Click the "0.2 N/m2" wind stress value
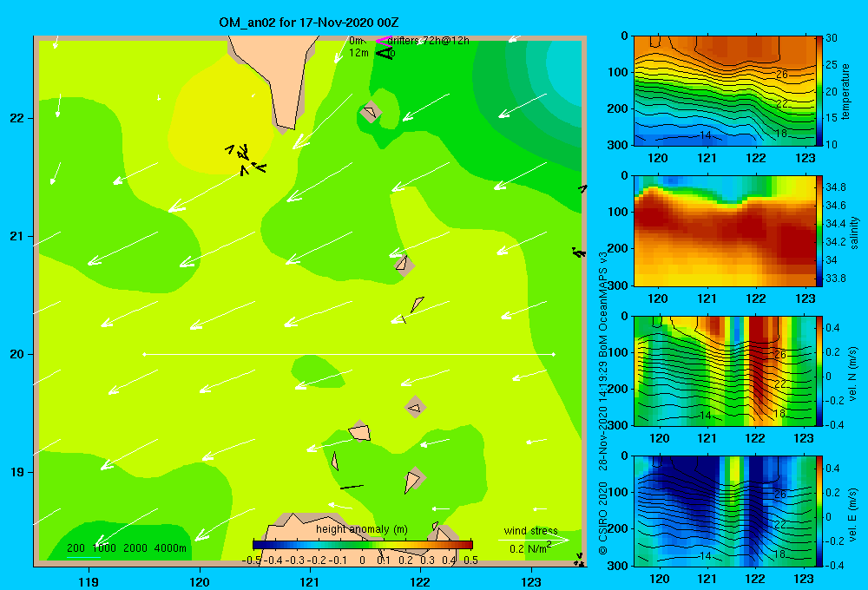Viewport: 868px width, 590px height. click(x=530, y=548)
